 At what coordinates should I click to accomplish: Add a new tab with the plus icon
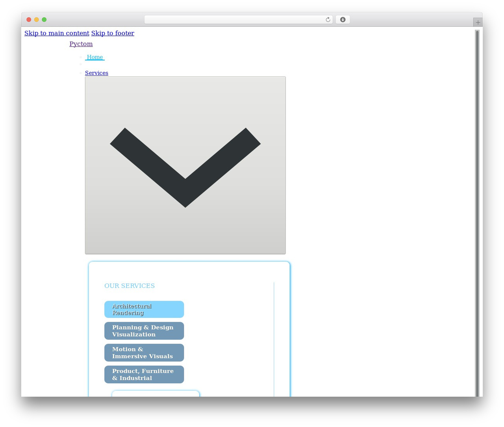point(478,22)
